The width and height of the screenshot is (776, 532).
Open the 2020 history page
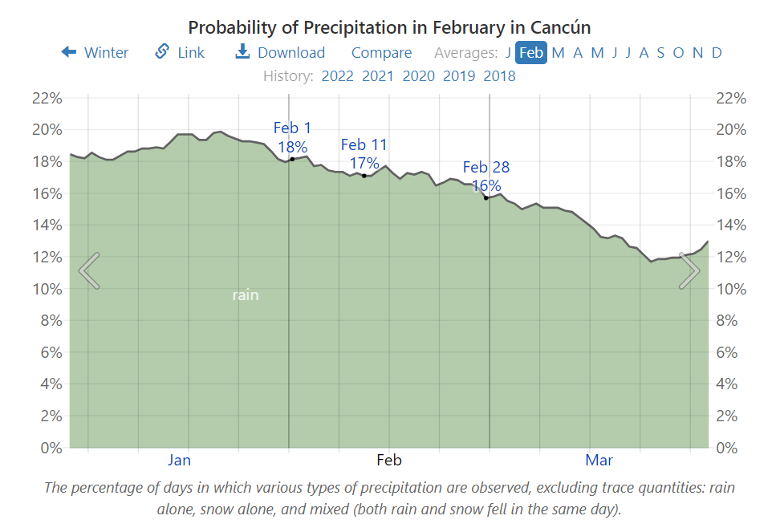point(419,75)
